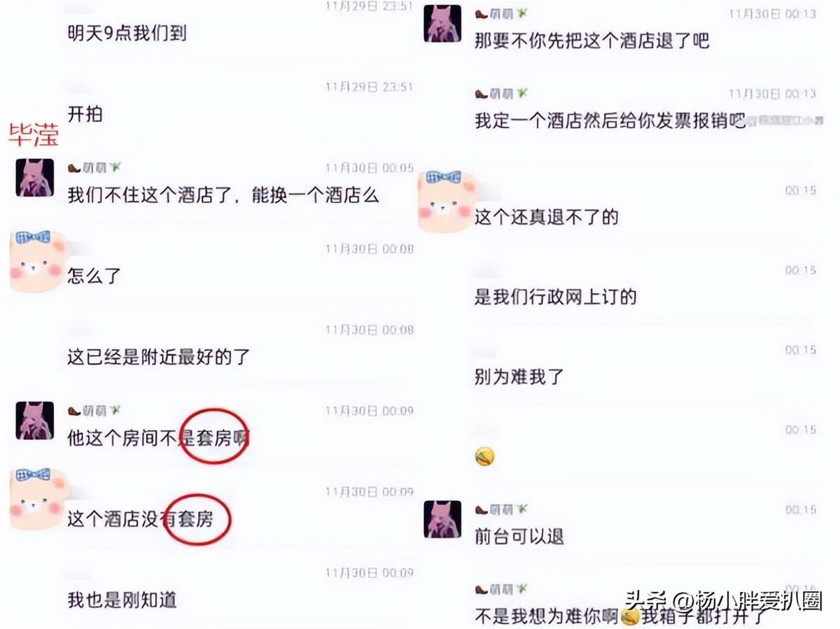Open the 头条@杨小胖爱扒圈 watermark link
840x629 pixels.
coord(724,600)
